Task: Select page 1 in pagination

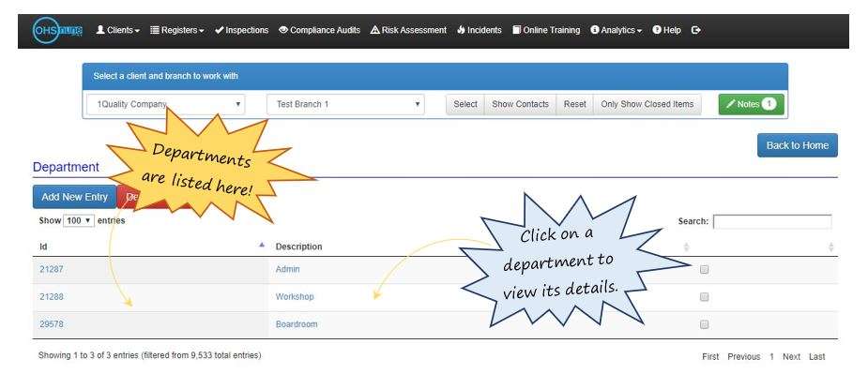Action: pos(771,357)
